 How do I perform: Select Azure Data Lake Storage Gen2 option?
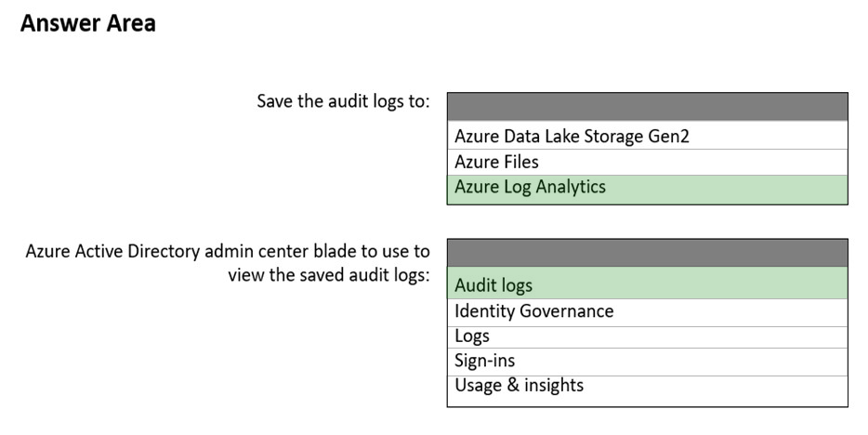click(647, 136)
